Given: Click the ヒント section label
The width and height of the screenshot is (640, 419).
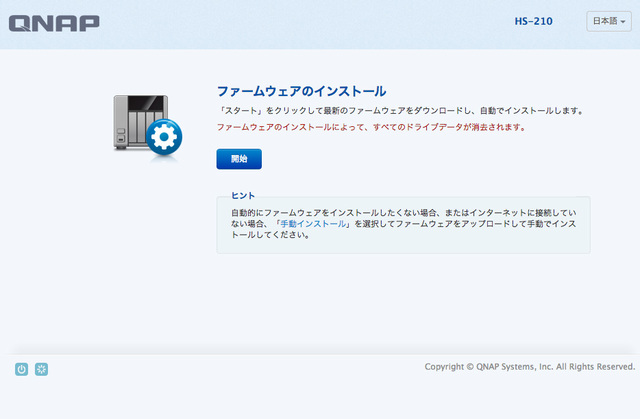Looking at the screenshot, I should point(243,195).
